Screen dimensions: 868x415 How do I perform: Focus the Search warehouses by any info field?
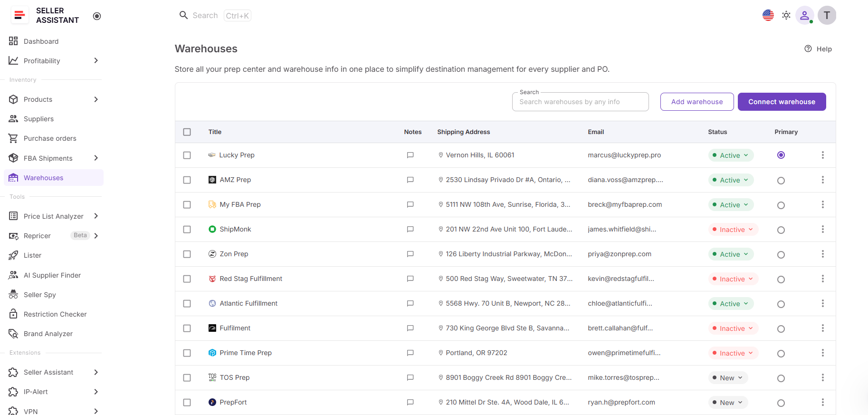tap(581, 102)
